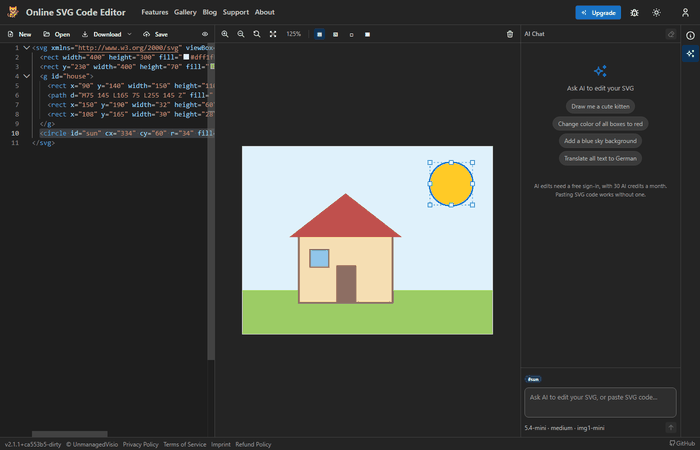The image size is (700, 450).
Task: Open the info panel in right sidebar
Action: coord(690,36)
